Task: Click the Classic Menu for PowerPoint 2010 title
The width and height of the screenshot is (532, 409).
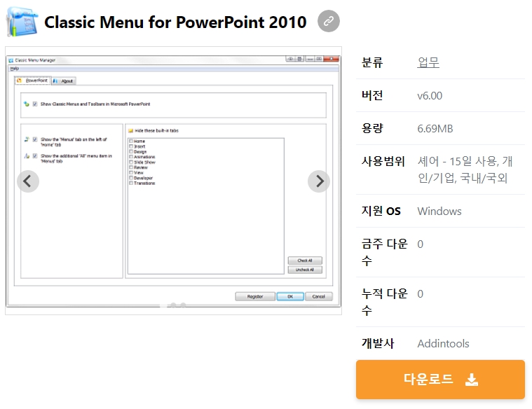Action: coord(175,22)
